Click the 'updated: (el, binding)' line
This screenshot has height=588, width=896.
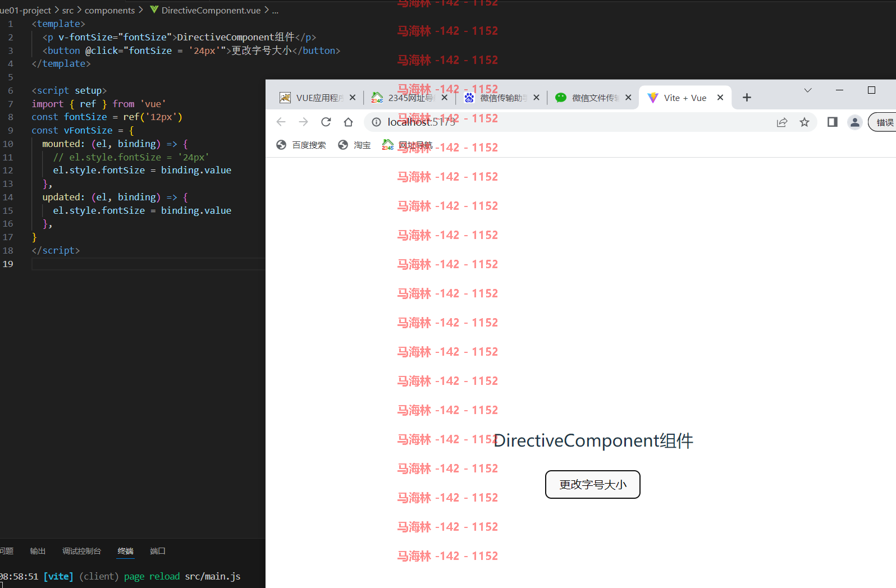(115, 197)
